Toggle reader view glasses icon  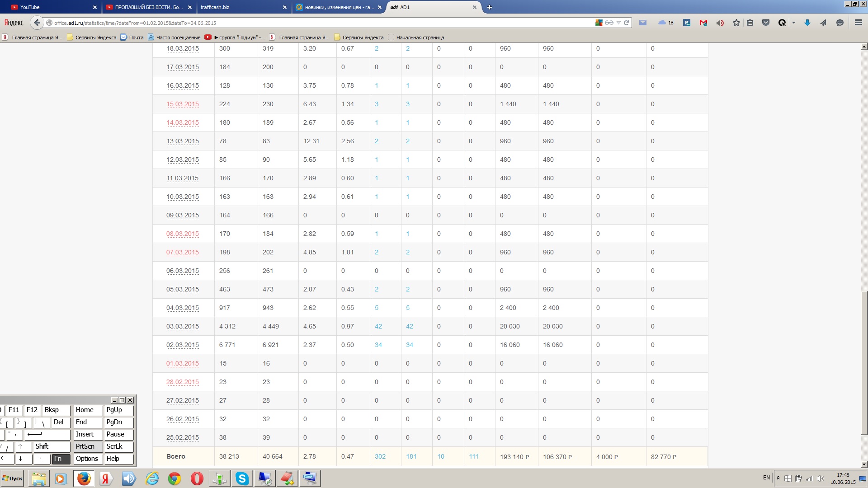[x=609, y=23]
